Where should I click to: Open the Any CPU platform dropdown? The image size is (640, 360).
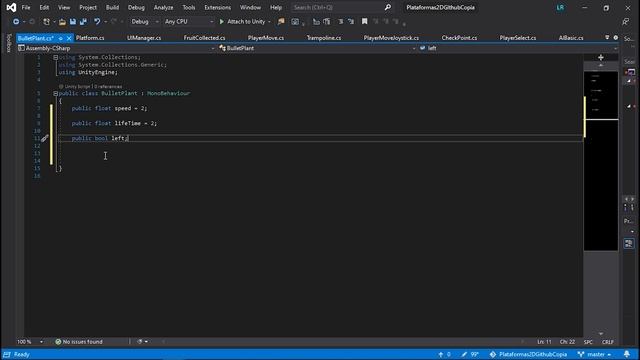[188, 22]
